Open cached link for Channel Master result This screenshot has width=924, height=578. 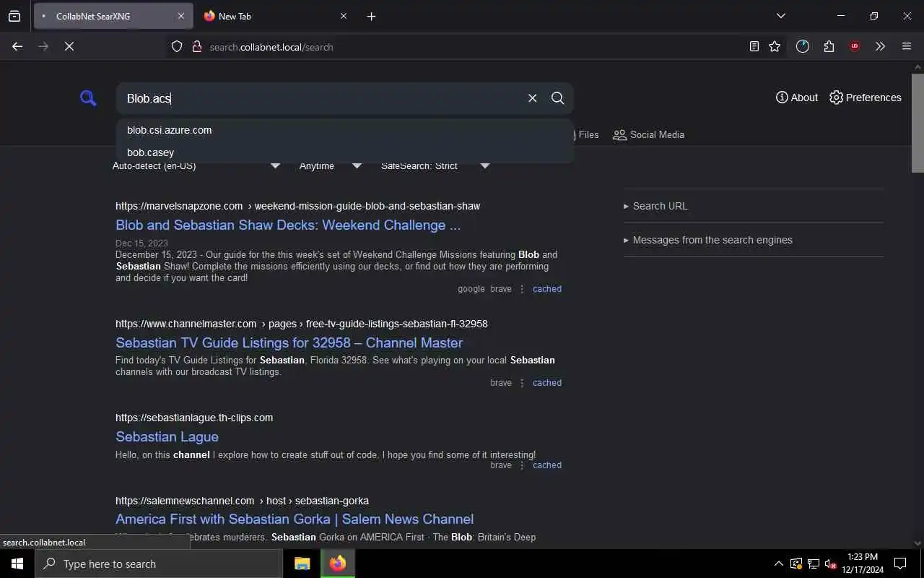(546, 383)
